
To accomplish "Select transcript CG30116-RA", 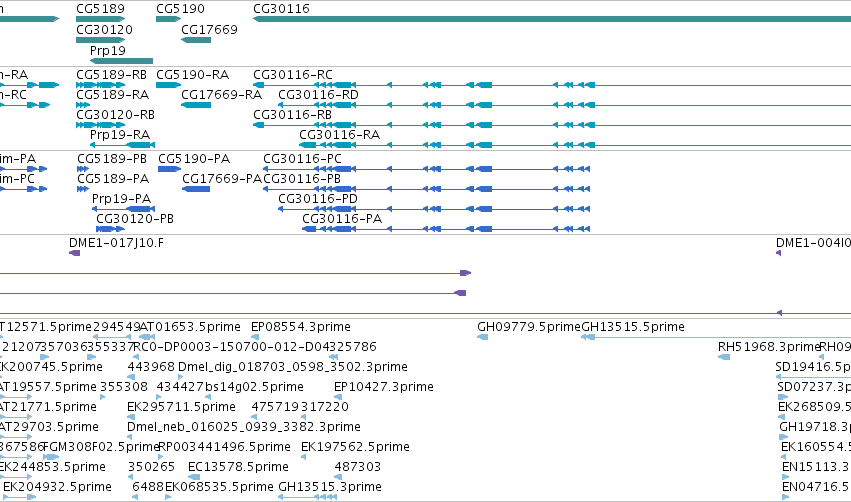I will pos(575,145).
